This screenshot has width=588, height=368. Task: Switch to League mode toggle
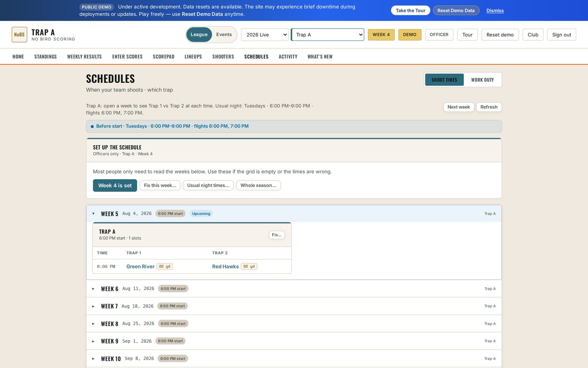[x=199, y=34]
